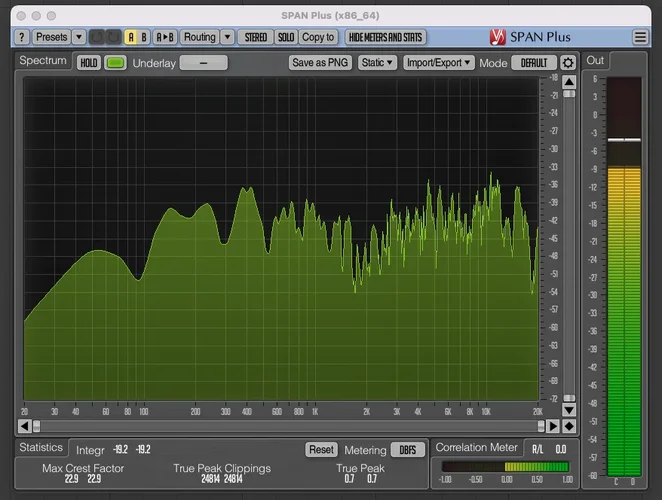This screenshot has height=500, width=662.
Task: Reset the statistics
Action: 321,450
